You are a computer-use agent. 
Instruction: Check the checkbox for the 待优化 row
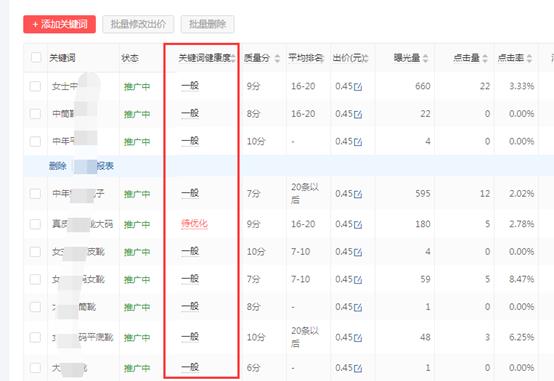click(35, 224)
